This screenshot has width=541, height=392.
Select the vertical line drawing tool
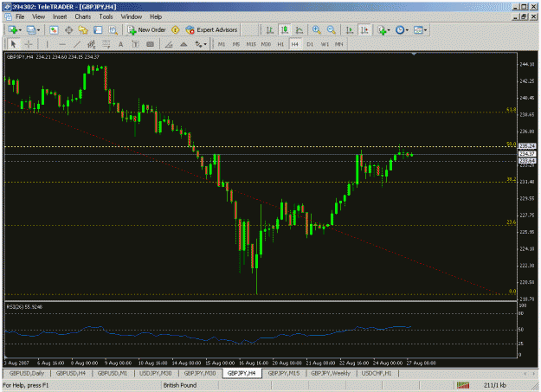[47, 44]
